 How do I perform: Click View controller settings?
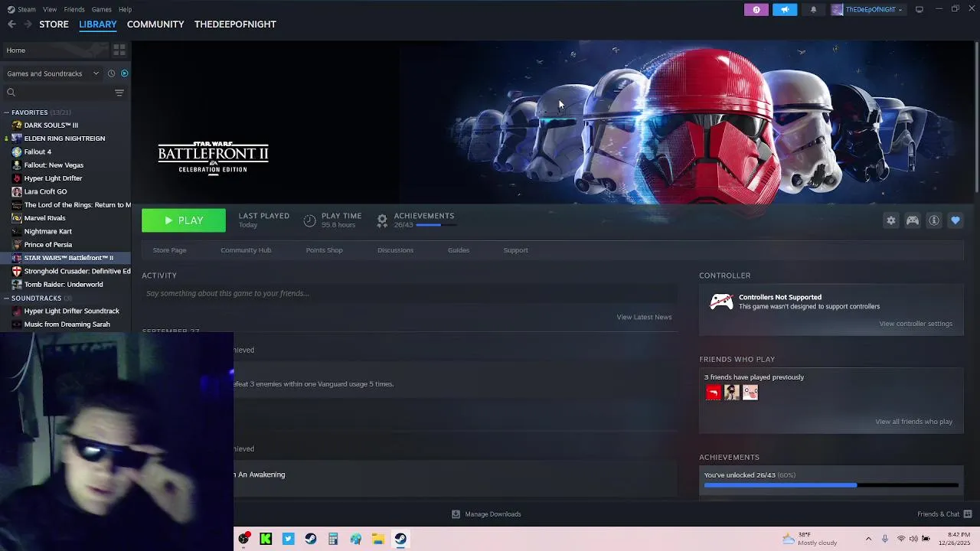pos(916,324)
